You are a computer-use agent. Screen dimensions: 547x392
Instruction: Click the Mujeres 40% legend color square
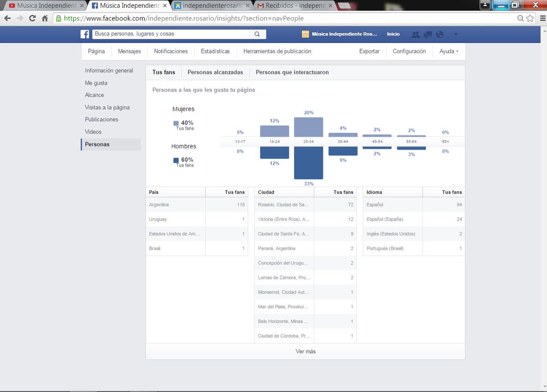tap(176, 123)
